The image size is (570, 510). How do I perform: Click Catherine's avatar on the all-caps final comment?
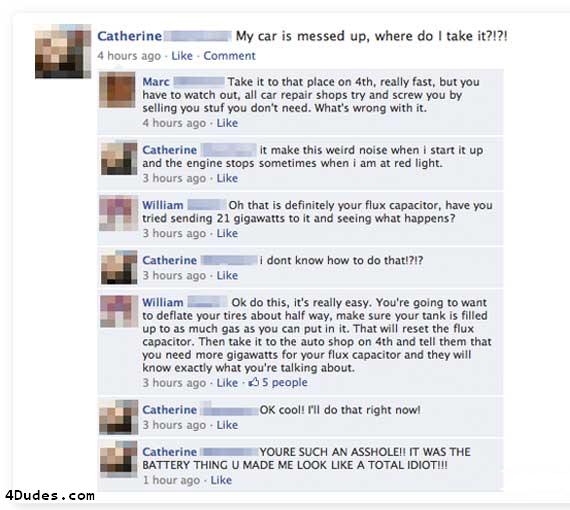[119, 459]
